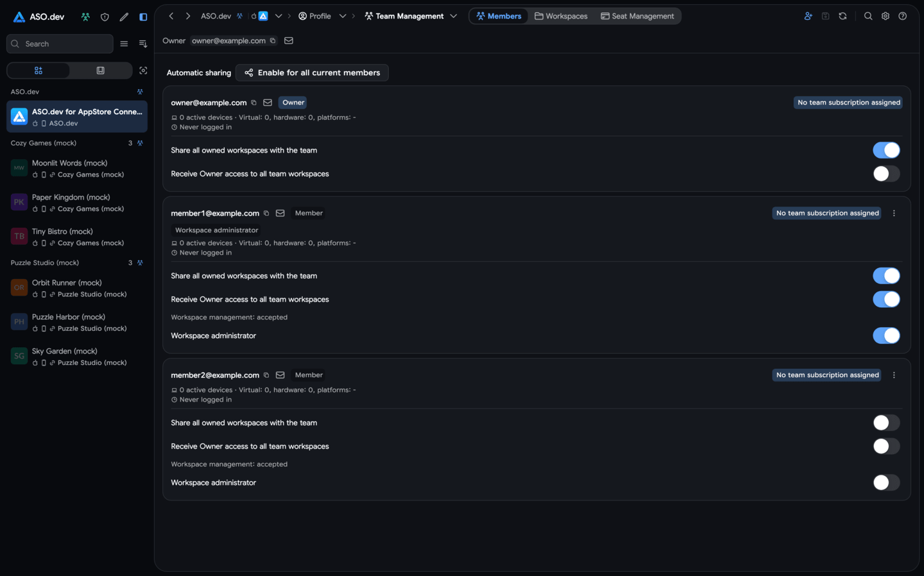Select the grid view tab in the sidebar
The height and width of the screenshot is (576, 924).
tap(38, 71)
